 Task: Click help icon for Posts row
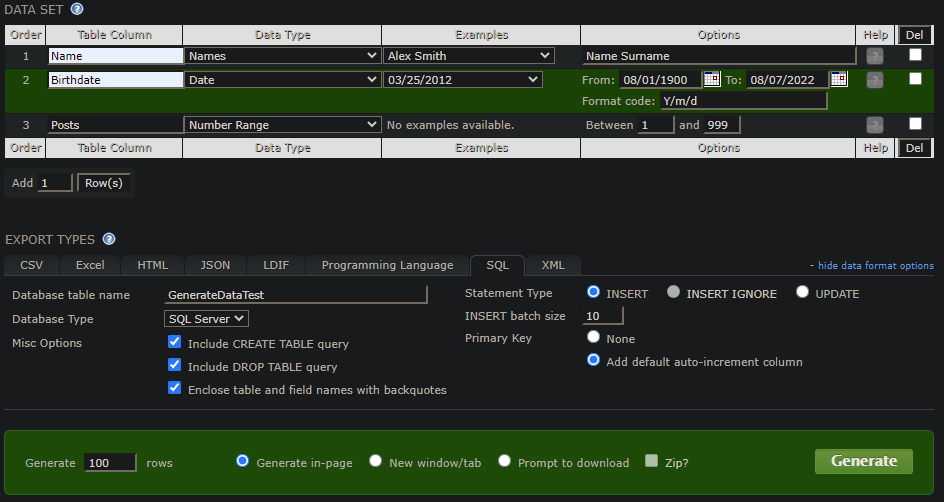click(x=875, y=125)
